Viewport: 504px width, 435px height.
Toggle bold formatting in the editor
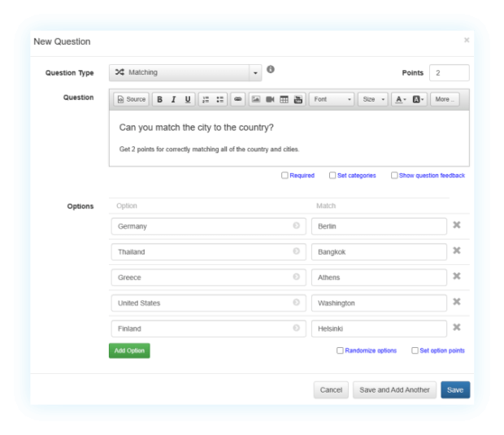coord(159,99)
